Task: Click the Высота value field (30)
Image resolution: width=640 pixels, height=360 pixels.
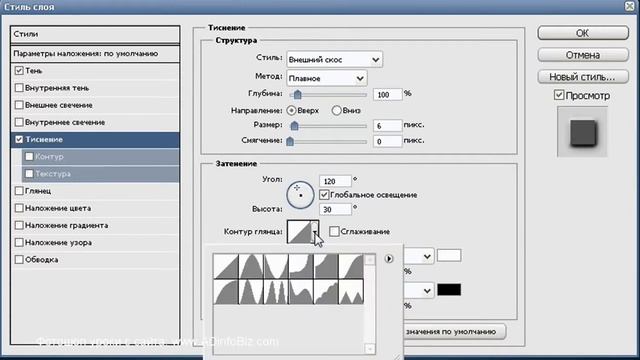Action: [335, 209]
